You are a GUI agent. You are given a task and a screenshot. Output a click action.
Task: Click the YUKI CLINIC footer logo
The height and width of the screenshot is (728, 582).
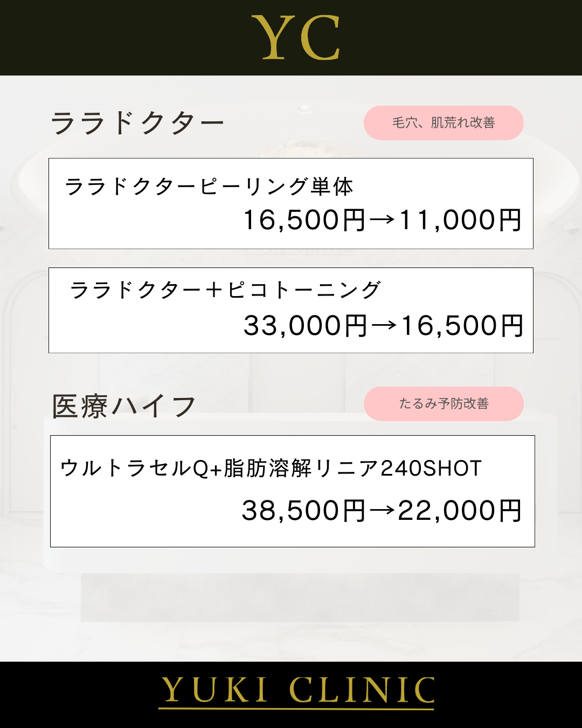pos(296,692)
